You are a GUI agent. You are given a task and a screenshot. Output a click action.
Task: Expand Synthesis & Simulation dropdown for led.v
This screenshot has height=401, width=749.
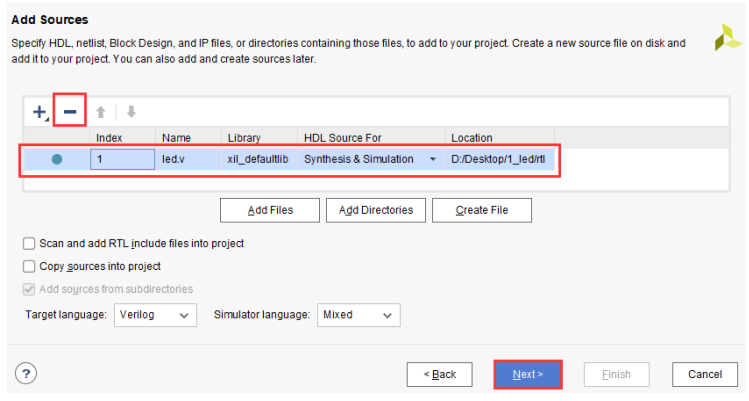point(433,159)
